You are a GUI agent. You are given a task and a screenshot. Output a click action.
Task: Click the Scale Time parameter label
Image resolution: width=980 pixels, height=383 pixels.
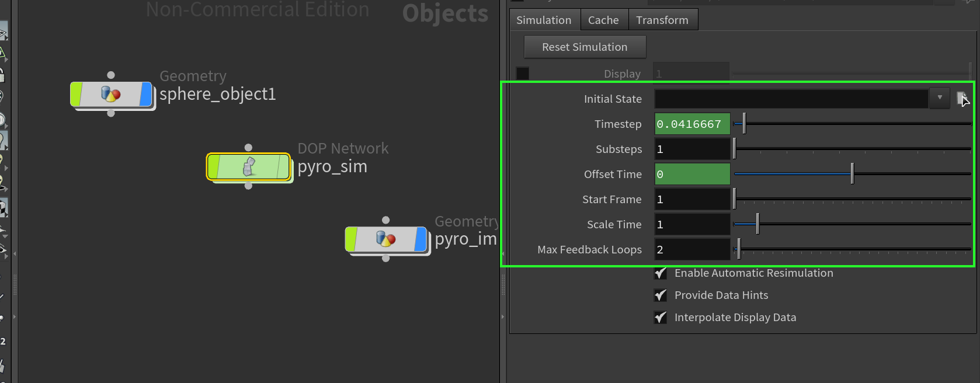614,224
